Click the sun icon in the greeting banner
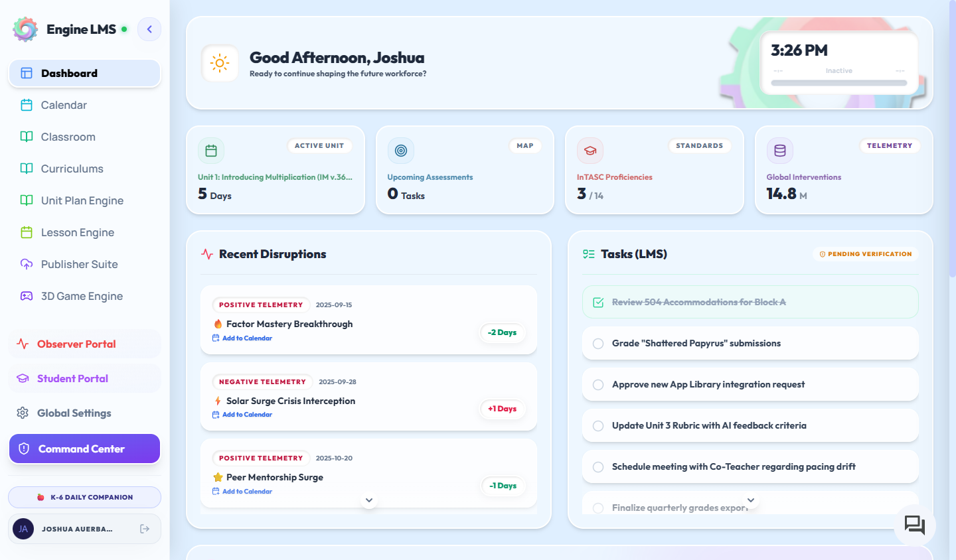Screen dimensions: 956x560 click(x=220, y=64)
